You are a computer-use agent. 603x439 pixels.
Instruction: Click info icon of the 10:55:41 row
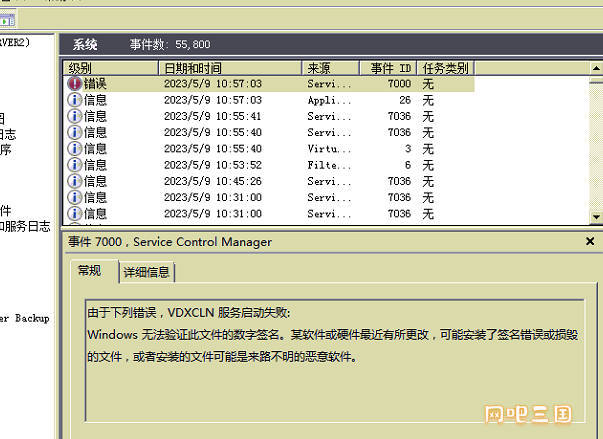(74, 116)
